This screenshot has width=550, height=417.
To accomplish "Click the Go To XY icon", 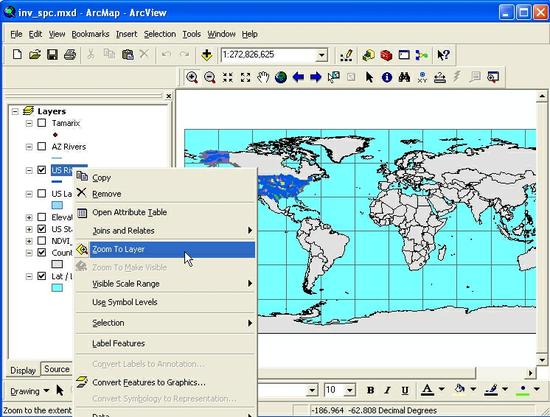I will tap(422, 77).
